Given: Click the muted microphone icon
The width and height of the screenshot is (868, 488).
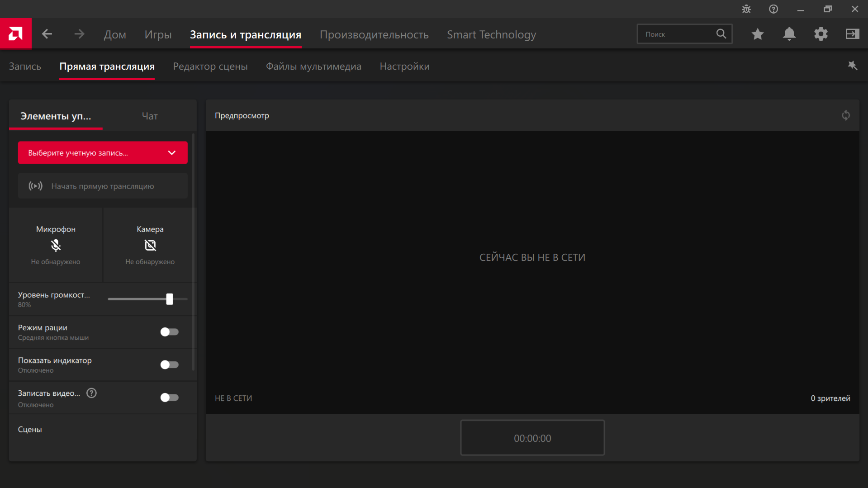Looking at the screenshot, I should 56,245.
